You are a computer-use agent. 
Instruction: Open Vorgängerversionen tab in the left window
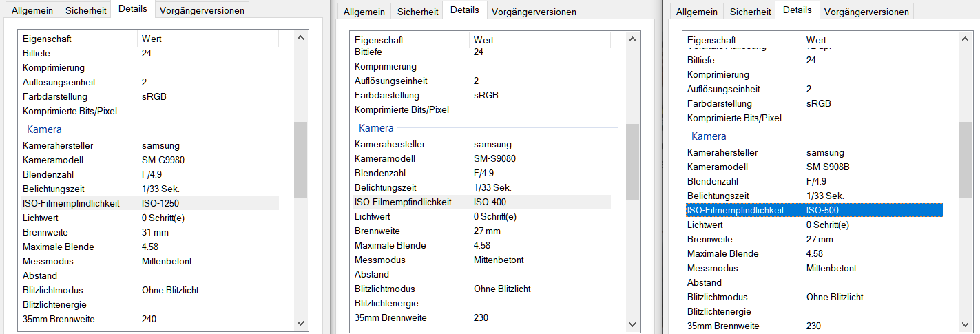point(201,10)
